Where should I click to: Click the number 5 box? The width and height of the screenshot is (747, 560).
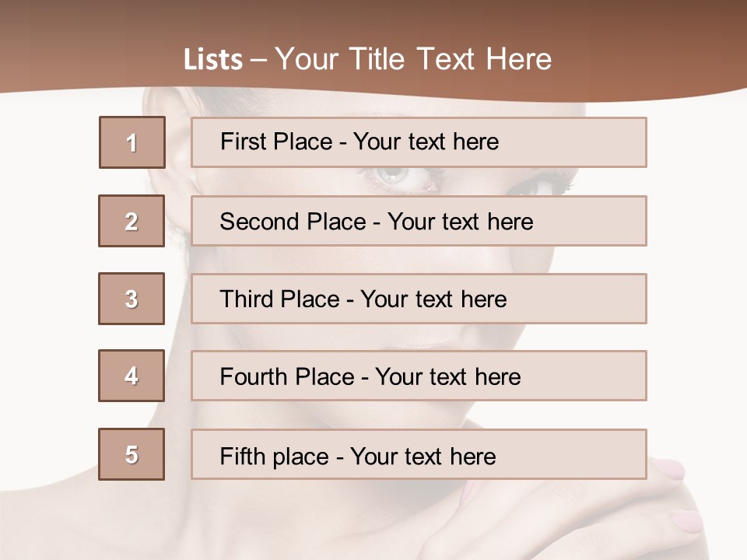click(132, 454)
